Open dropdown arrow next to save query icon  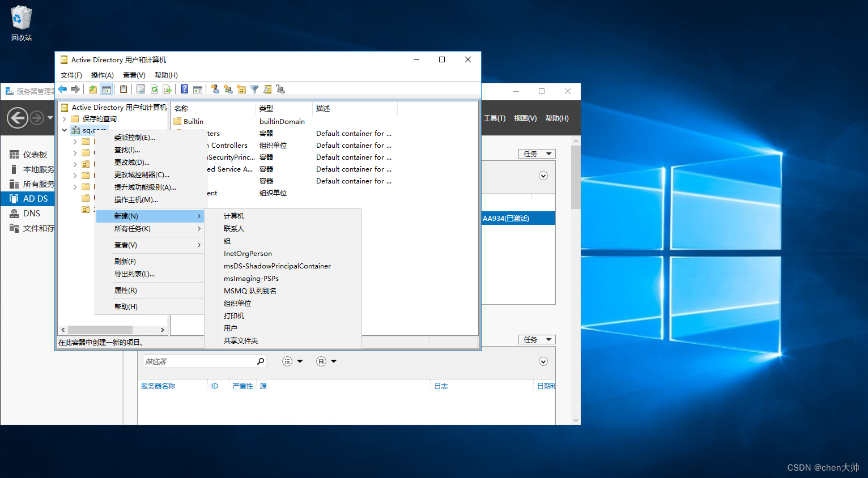(334, 361)
